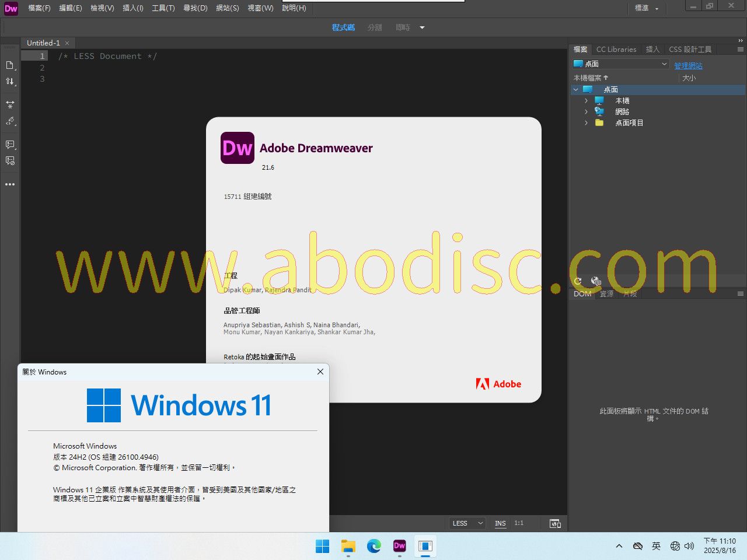Switch to the 資源 panel tab
The image size is (747, 560).
pos(607,294)
